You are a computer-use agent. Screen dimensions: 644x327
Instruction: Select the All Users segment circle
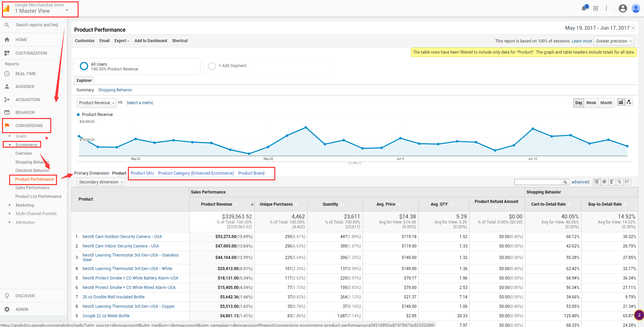84,66
